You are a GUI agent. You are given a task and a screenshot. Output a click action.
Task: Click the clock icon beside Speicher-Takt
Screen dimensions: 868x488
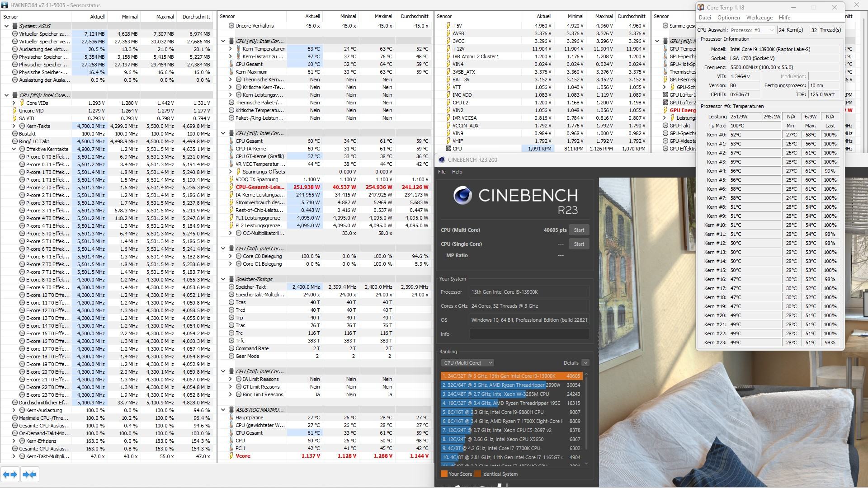(231, 287)
